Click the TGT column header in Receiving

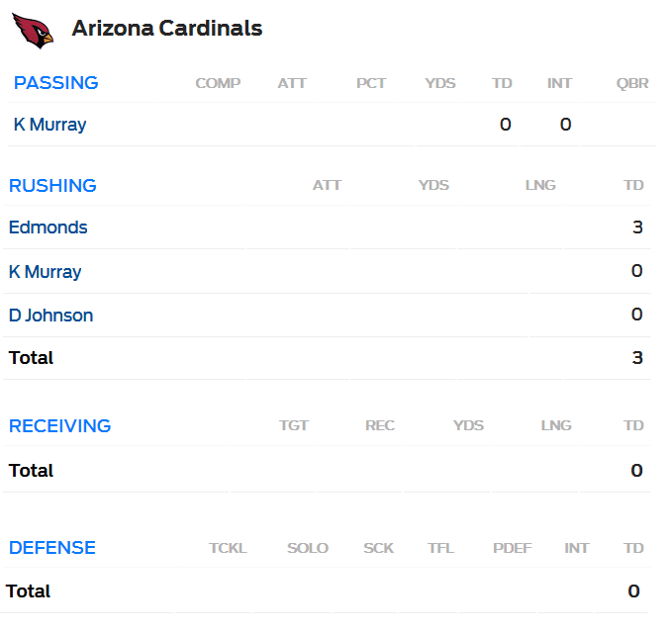point(294,425)
